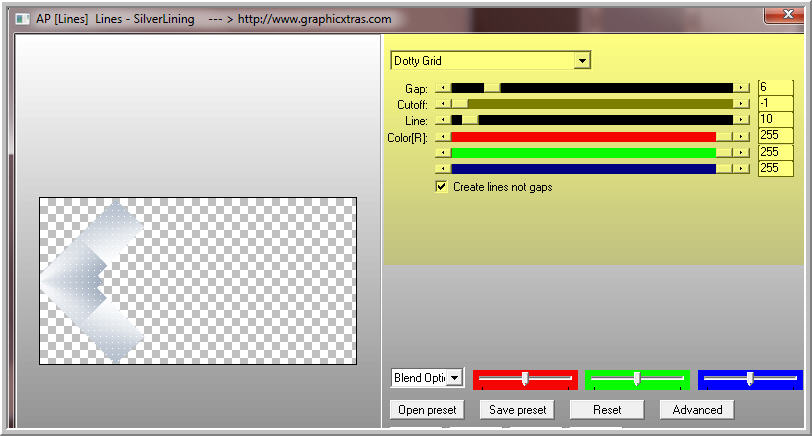Viewport: 812px width, 436px height.
Task: Click the blue color slider left arrow
Action: [x=443, y=169]
